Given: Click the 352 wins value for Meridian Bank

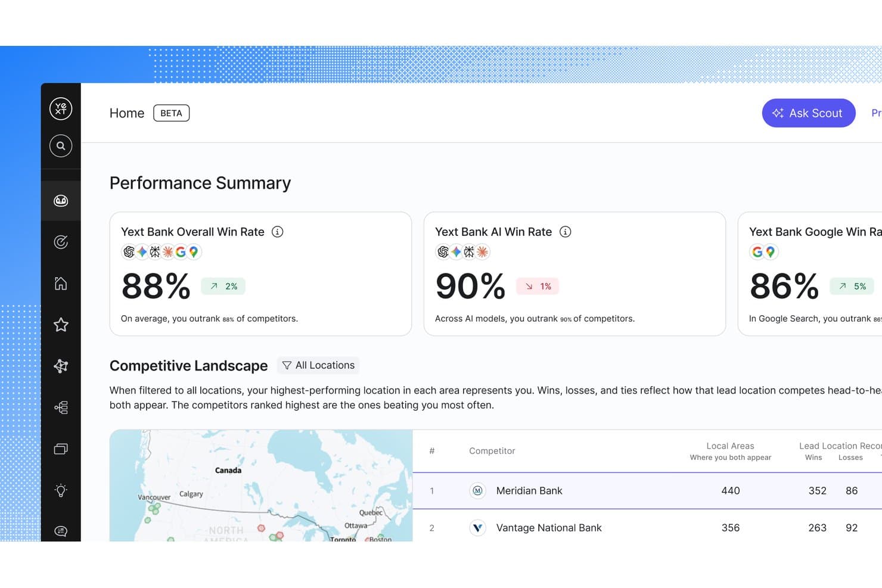Looking at the screenshot, I should [818, 491].
